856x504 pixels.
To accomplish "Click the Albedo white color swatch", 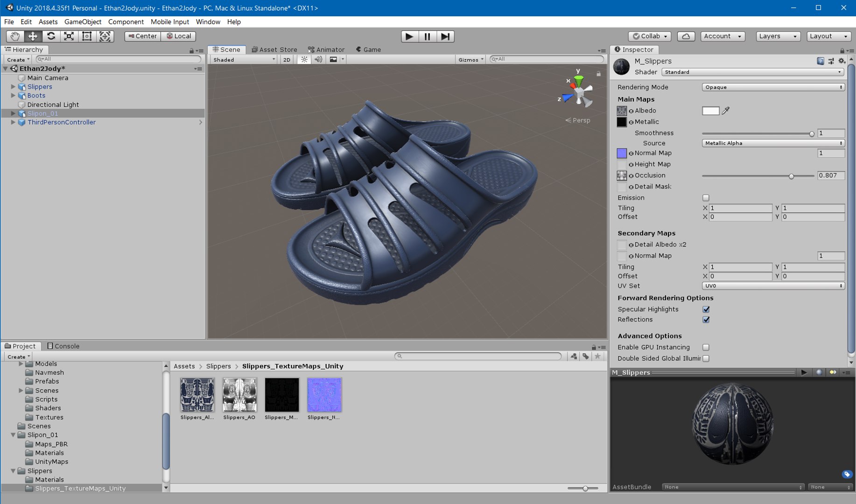I will pos(710,111).
